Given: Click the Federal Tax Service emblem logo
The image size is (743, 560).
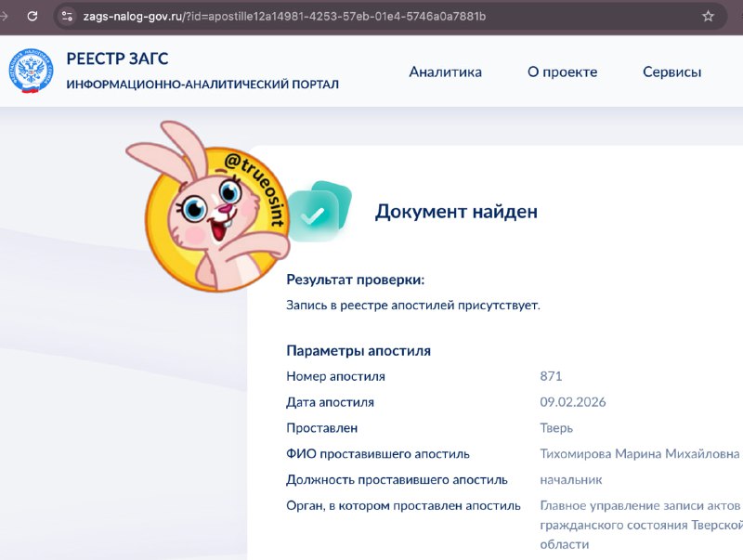Looking at the screenshot, I should [x=31, y=72].
